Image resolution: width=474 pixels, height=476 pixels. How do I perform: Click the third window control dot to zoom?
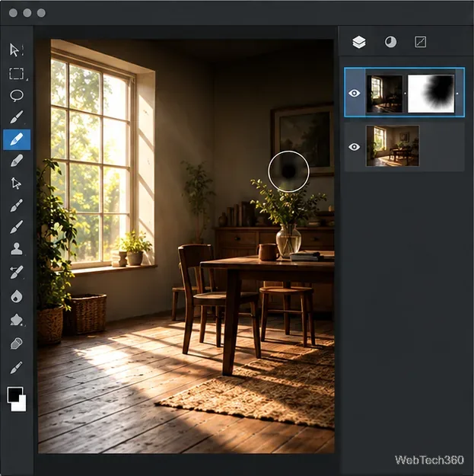41,13
